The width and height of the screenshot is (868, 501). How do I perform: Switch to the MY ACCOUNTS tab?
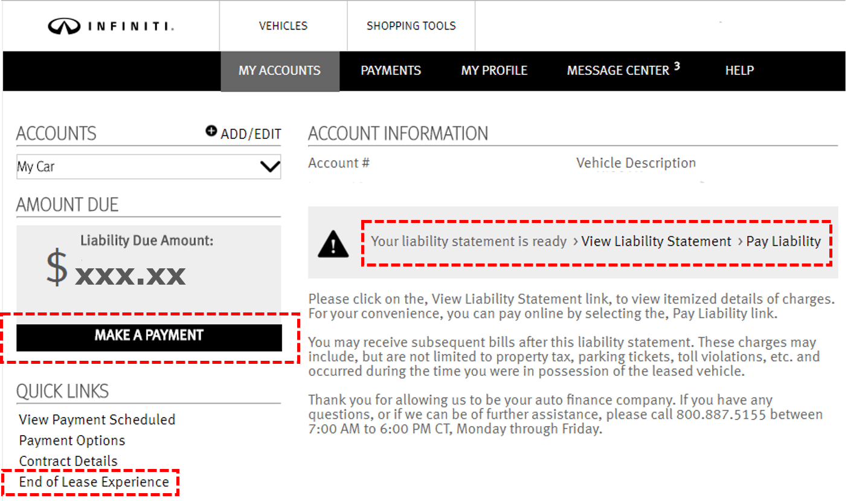(x=280, y=71)
